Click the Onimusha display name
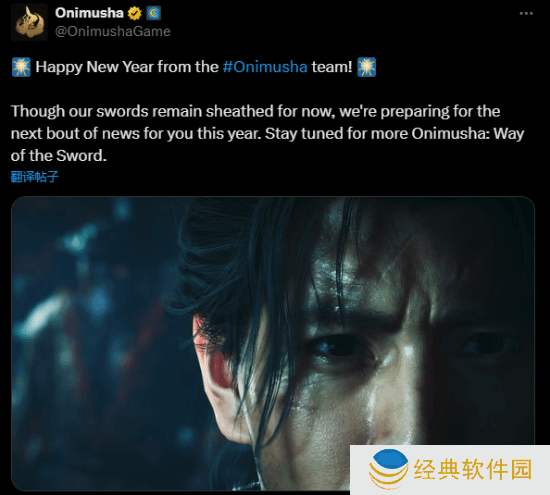Image resolution: width=550 pixels, height=495 pixels. click(x=89, y=13)
